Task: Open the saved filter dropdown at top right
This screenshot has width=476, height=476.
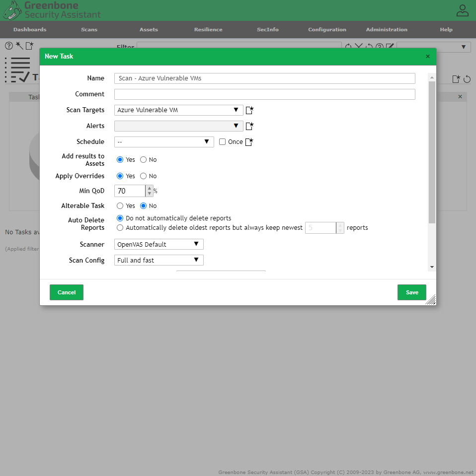Action: click(434, 47)
